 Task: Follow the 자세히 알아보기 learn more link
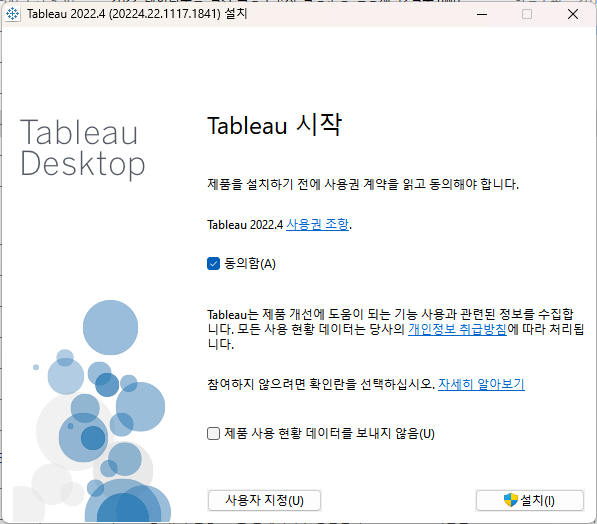click(x=481, y=384)
